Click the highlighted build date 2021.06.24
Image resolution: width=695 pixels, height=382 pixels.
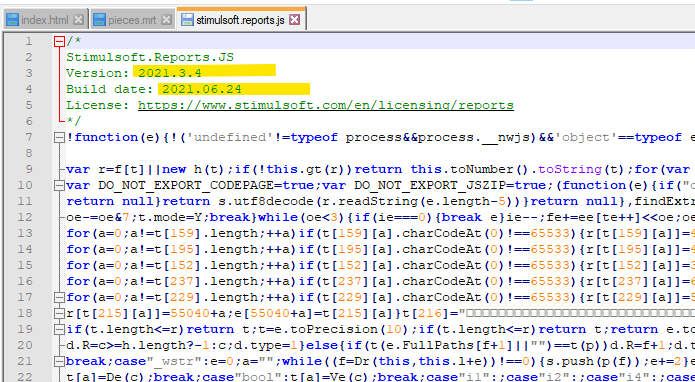[202, 89]
